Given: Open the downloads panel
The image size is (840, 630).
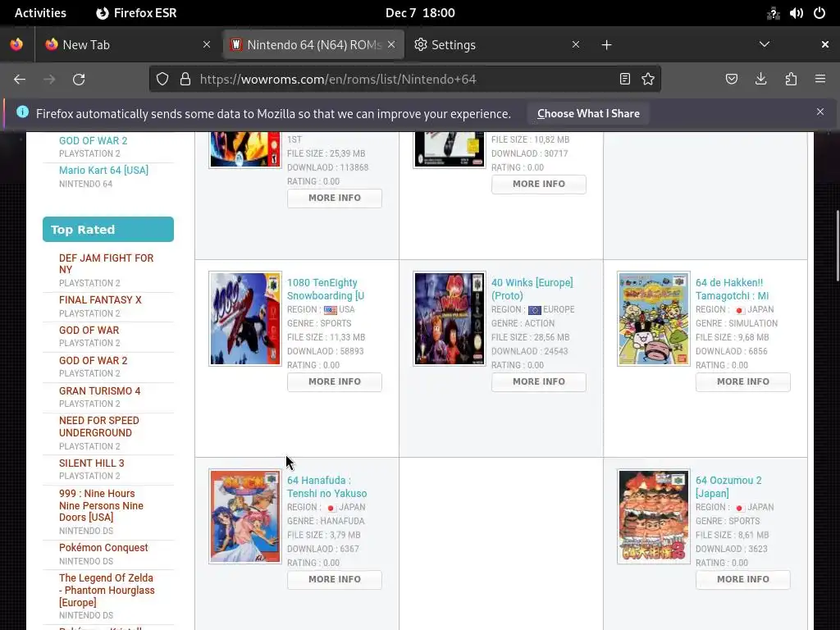Looking at the screenshot, I should tap(760, 80).
